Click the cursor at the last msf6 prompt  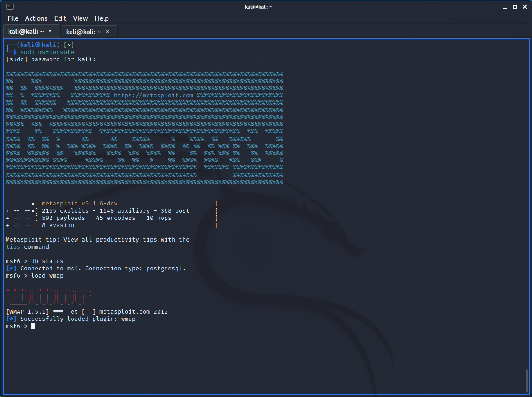[33, 326]
